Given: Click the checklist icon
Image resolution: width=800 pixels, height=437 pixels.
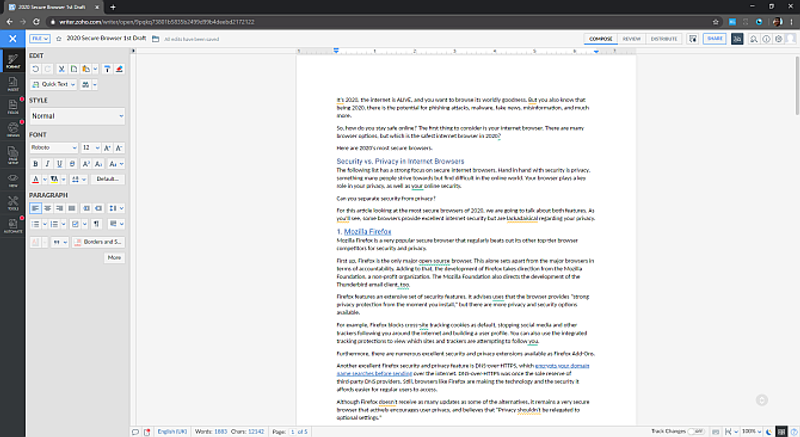Looking at the screenshot, I should click(75, 224).
